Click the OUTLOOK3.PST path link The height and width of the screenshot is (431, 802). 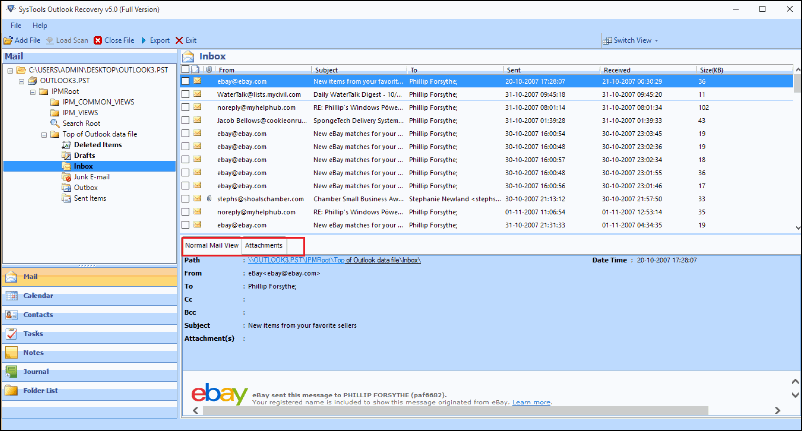coord(335,260)
